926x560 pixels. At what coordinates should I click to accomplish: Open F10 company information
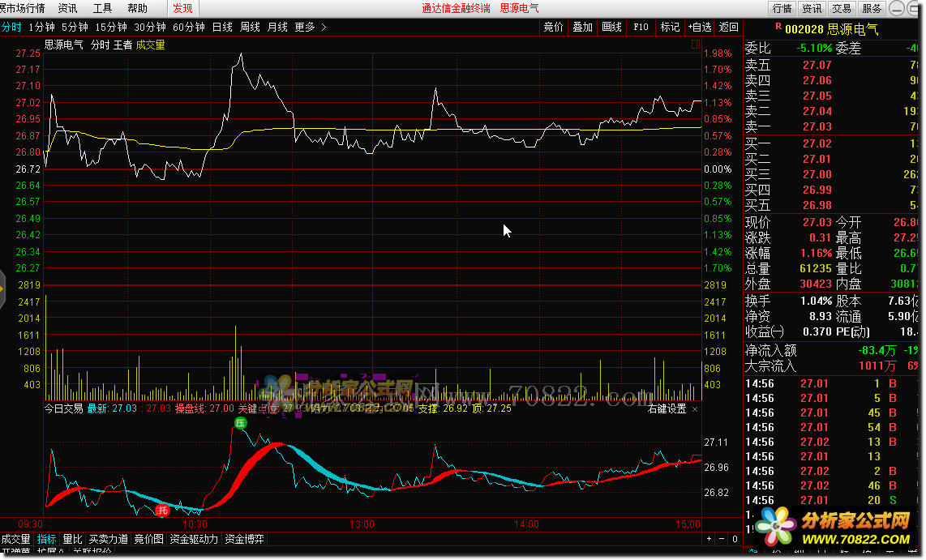(x=641, y=27)
